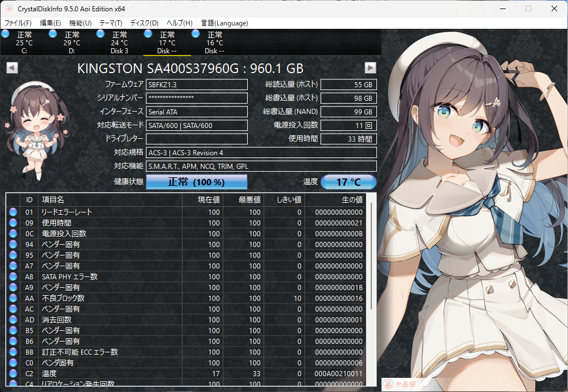Open the 編集(E) menu
568x392 pixels.
(x=50, y=23)
